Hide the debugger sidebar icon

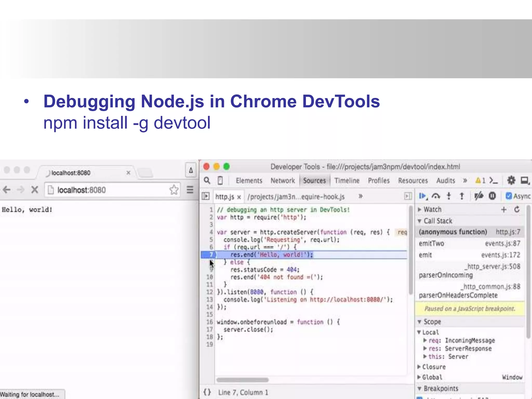tap(408, 196)
